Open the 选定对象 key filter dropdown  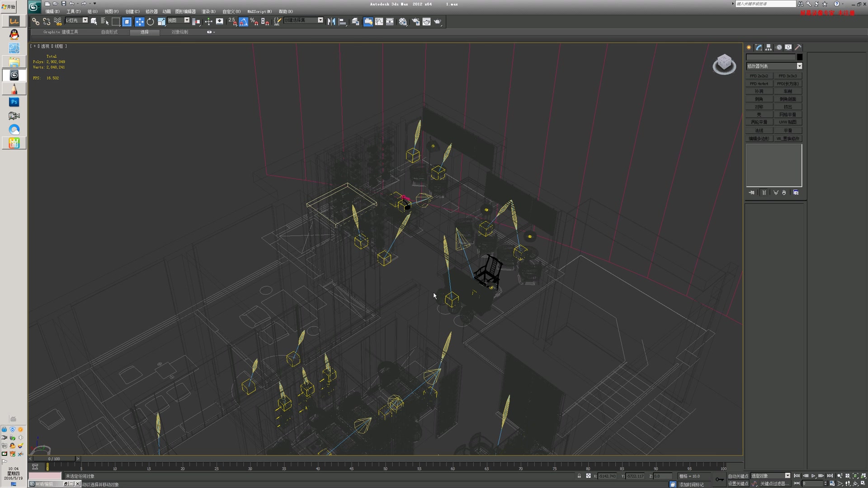click(x=770, y=476)
